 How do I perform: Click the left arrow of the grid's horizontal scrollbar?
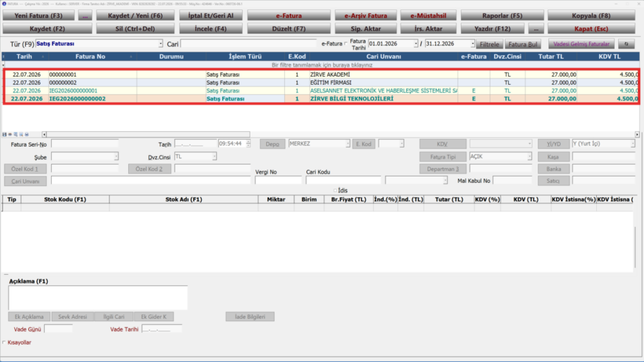coord(45,134)
